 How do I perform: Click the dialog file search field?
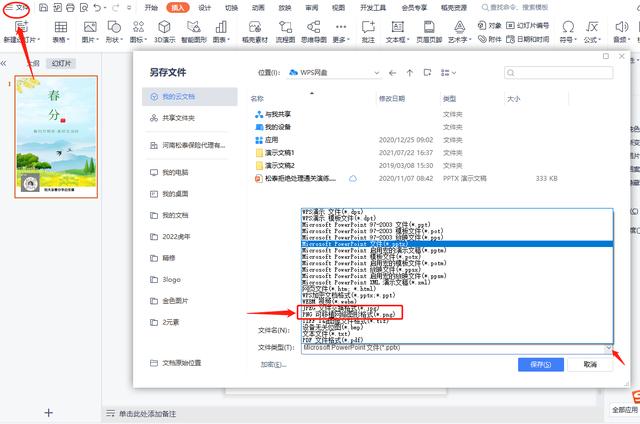click(559, 73)
